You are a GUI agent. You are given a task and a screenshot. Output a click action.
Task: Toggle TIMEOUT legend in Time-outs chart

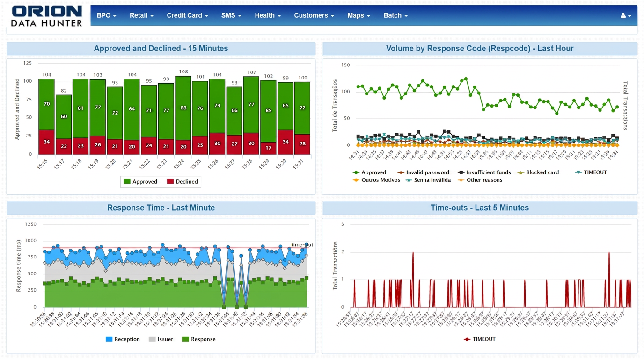[x=479, y=339]
